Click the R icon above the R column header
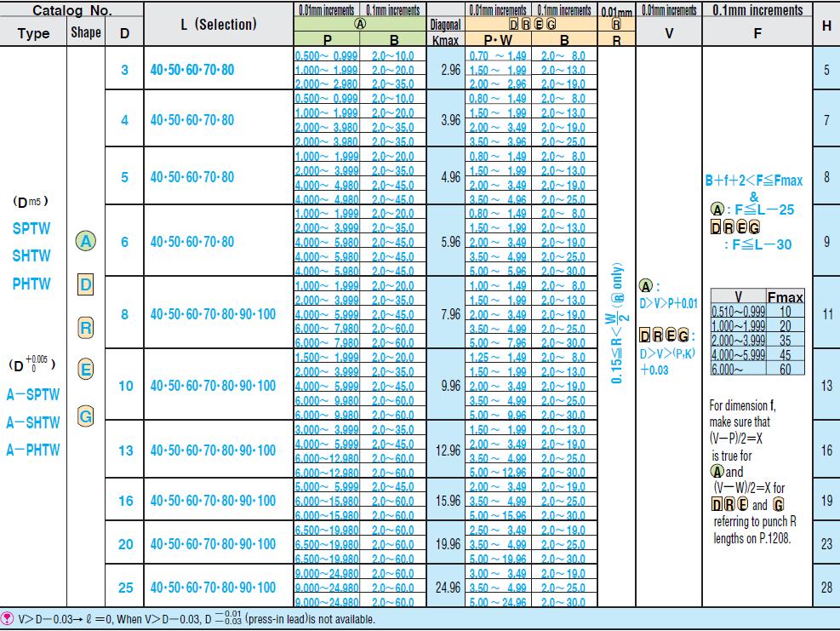Viewport: 840px width, 631px height. tap(616, 24)
